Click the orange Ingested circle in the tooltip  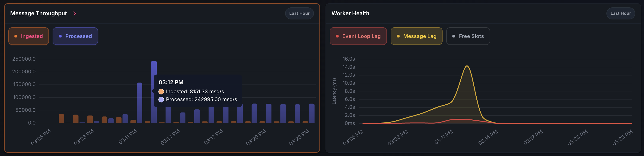tap(161, 92)
